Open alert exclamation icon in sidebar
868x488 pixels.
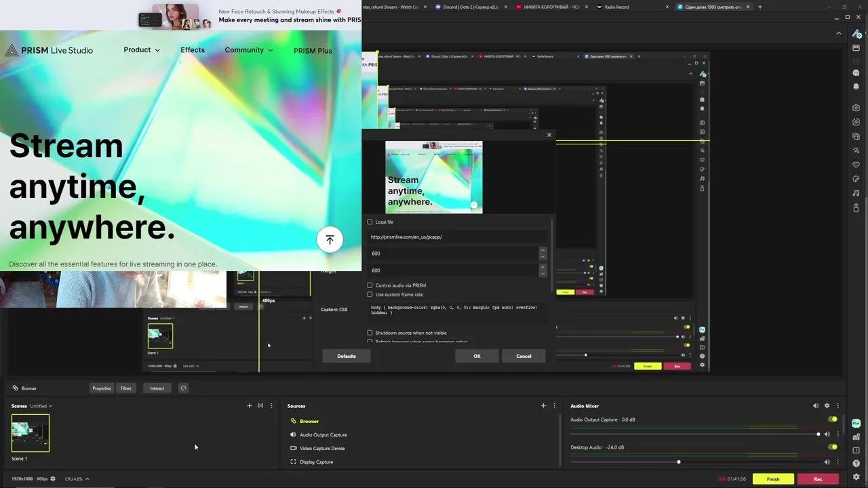point(856,450)
